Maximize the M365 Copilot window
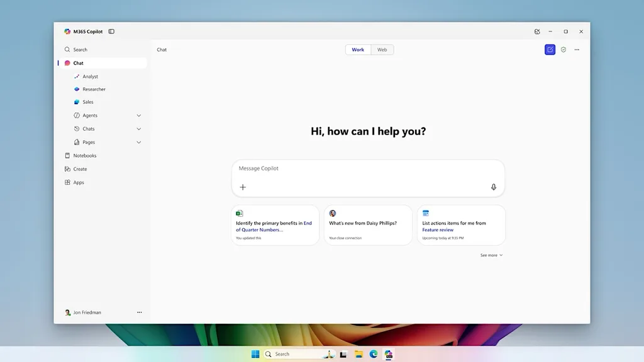Viewport: 644px width, 362px height. click(565, 31)
